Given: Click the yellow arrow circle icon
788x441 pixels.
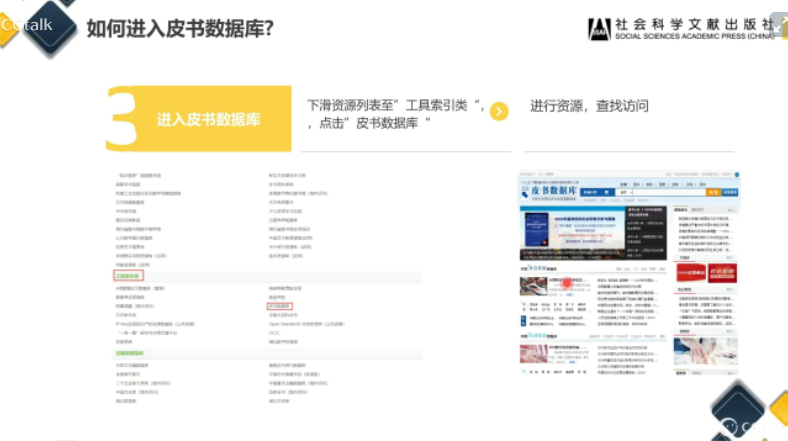Looking at the screenshot, I should click(499, 111).
